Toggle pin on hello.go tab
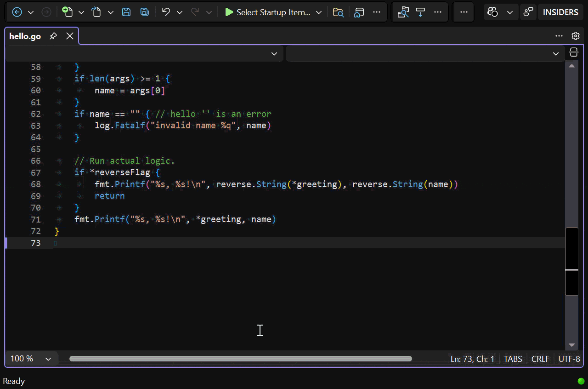The width and height of the screenshot is (588, 389). tap(53, 36)
